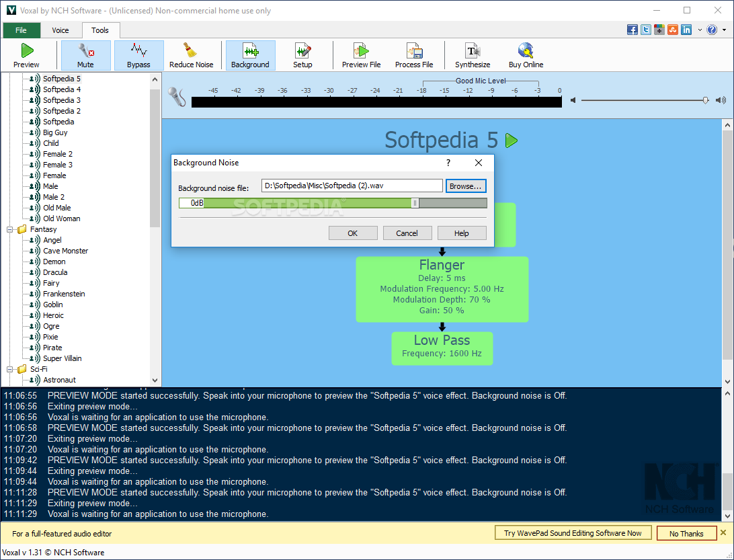Share on LinkedIn icon
This screenshot has height=560, width=734.
coord(686,30)
